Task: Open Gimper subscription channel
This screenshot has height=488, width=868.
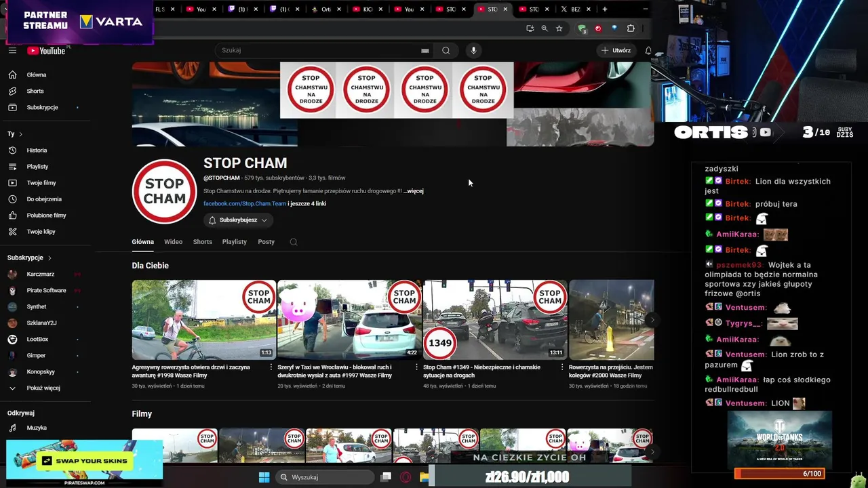Action: point(36,355)
